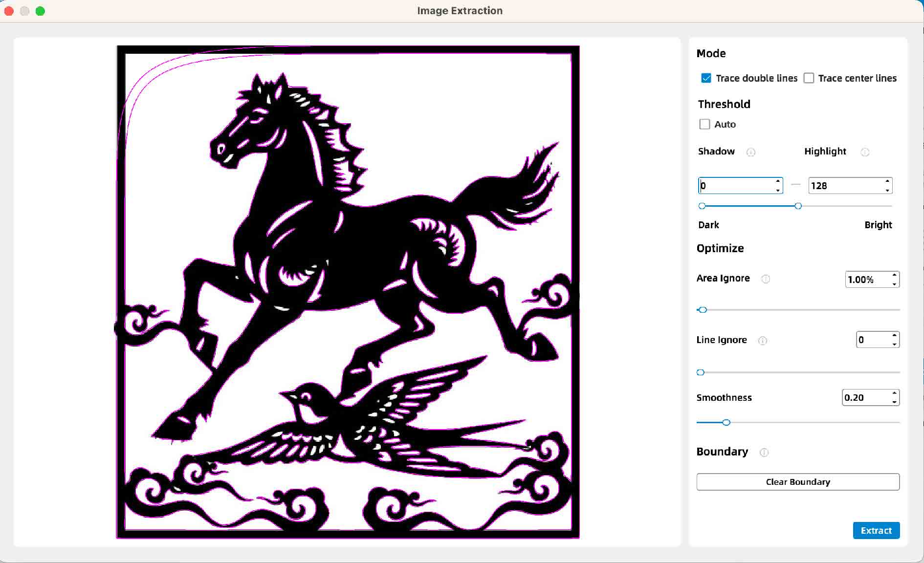Click the 'Smoothness' label
This screenshot has height=563, width=924.
pos(724,397)
